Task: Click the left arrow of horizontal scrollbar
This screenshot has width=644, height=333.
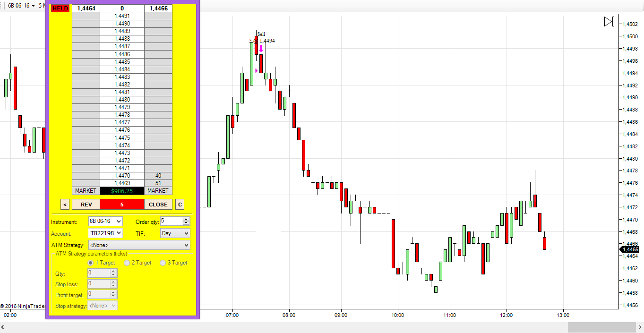Action: click(3, 328)
